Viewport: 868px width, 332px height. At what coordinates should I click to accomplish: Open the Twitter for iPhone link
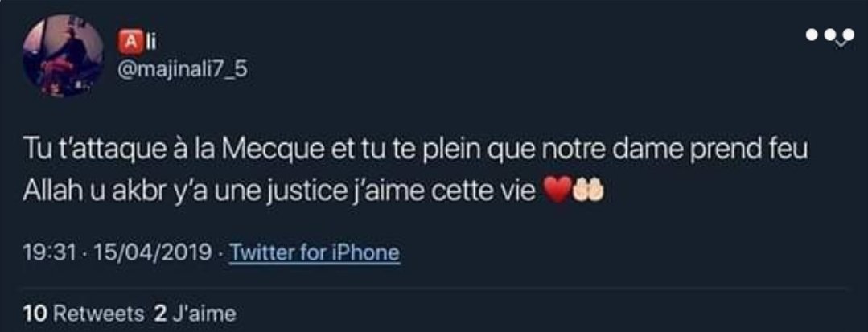314,253
